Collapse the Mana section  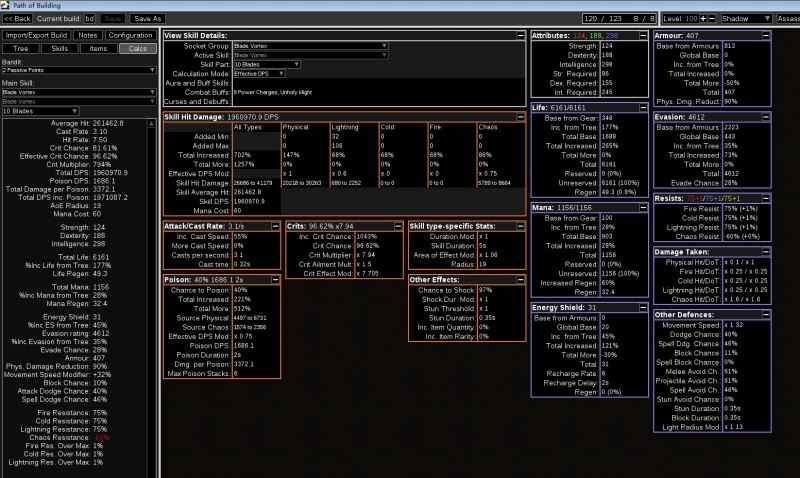pos(643,208)
